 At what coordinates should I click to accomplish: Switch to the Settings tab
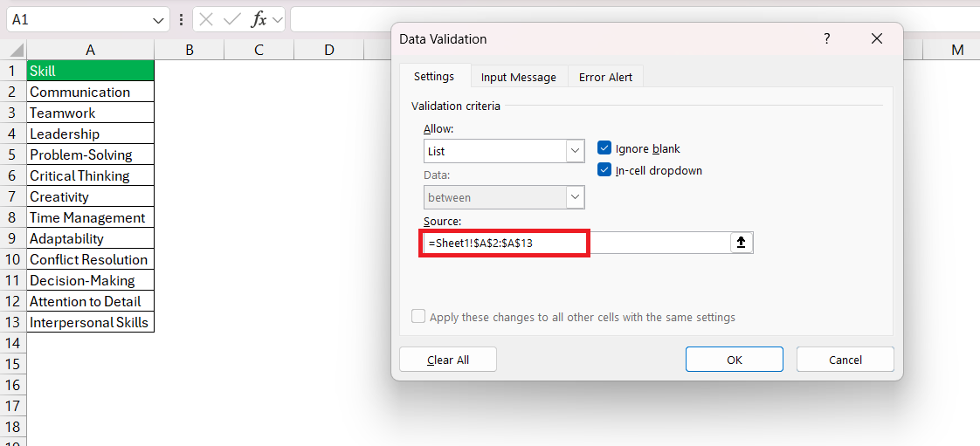click(434, 76)
